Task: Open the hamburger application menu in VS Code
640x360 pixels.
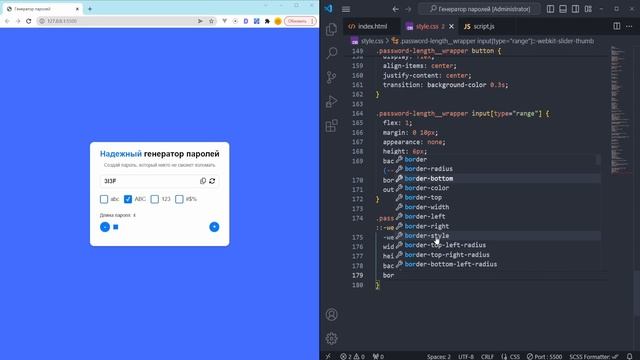Action: point(346,9)
